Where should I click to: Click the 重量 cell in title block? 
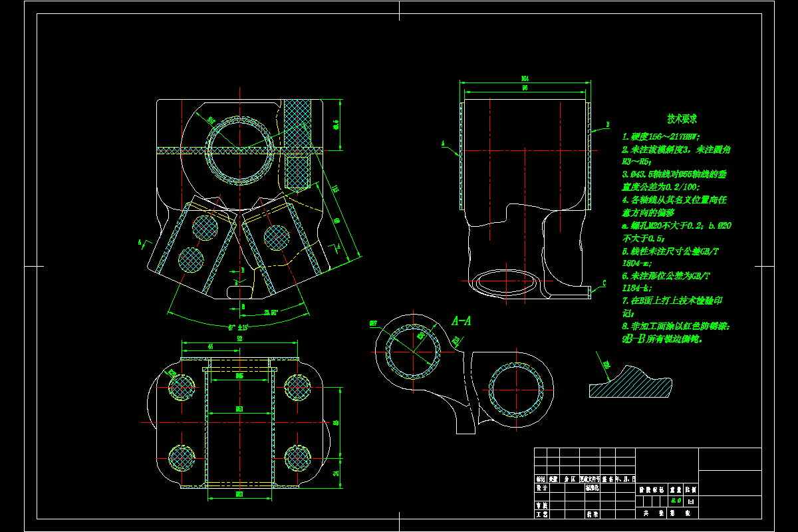pos(676,489)
